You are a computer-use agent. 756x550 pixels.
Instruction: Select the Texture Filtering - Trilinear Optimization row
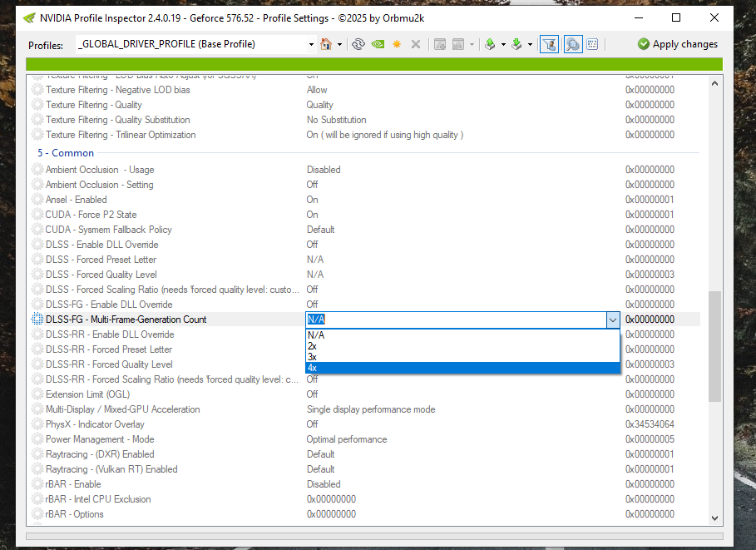pos(363,135)
